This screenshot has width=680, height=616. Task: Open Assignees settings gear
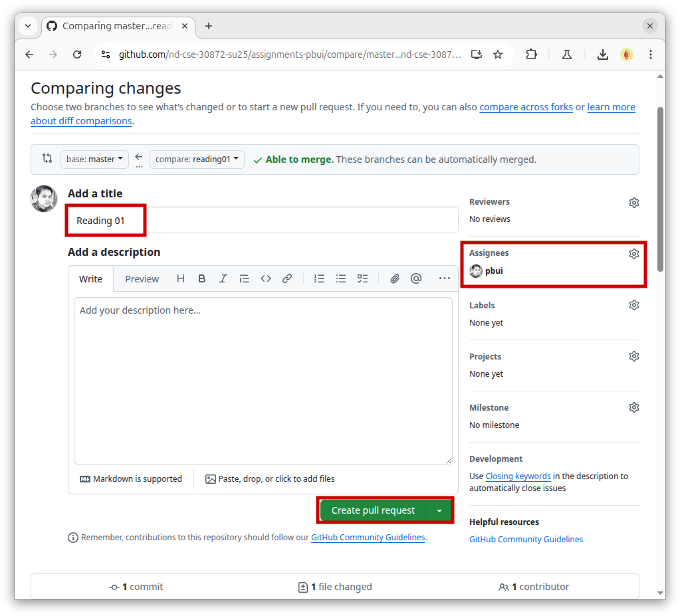[x=634, y=254]
